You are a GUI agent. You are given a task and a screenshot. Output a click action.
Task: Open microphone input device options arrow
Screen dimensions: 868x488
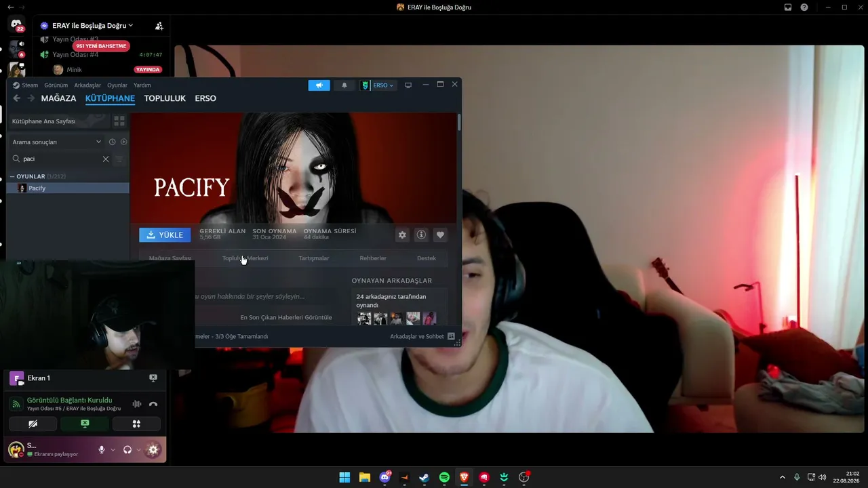tap(113, 449)
